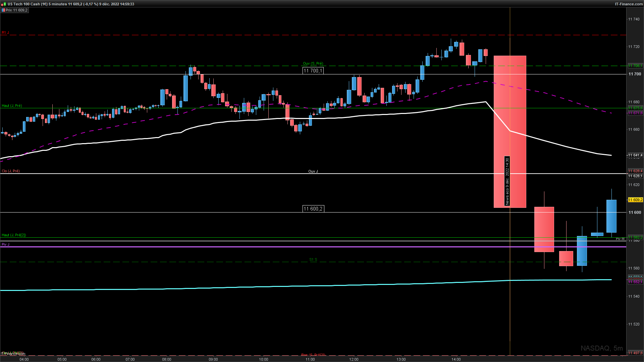Click the 11 700,1 horizontal line label
The height and width of the screenshot is (362, 644).
coord(313,71)
